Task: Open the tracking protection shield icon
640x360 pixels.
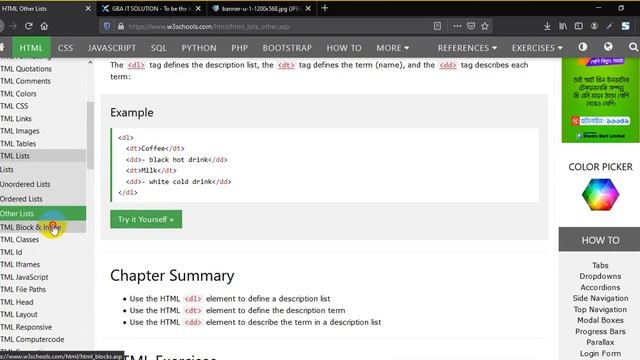Action: 107,26
